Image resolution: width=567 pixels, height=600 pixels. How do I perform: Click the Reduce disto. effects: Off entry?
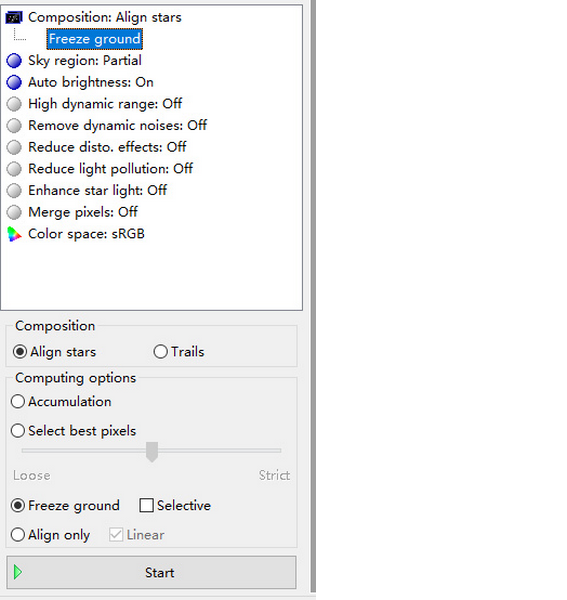click(x=107, y=147)
